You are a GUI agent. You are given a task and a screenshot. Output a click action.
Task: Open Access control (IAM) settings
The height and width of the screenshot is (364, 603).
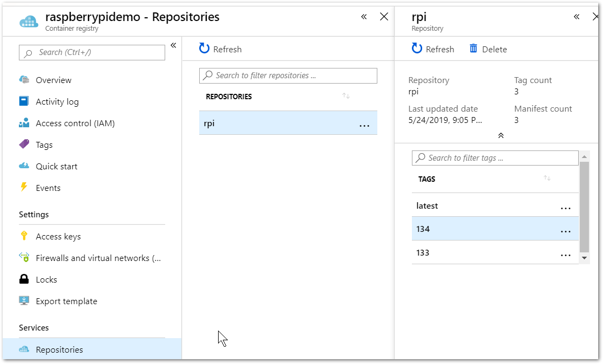[73, 123]
